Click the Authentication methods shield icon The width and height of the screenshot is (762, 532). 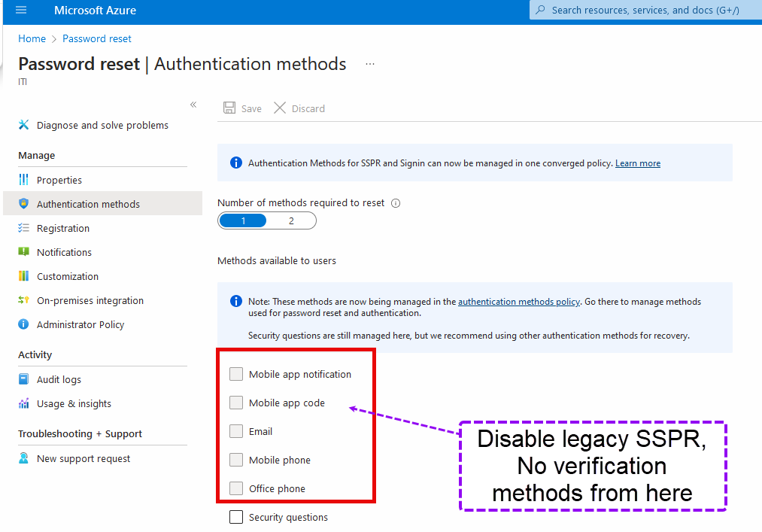(23, 204)
